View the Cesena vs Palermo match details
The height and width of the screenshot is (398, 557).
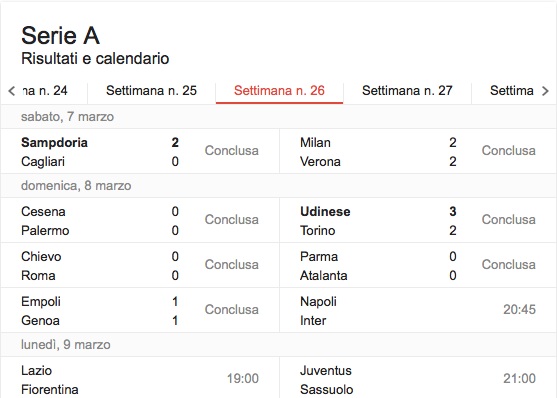140,220
